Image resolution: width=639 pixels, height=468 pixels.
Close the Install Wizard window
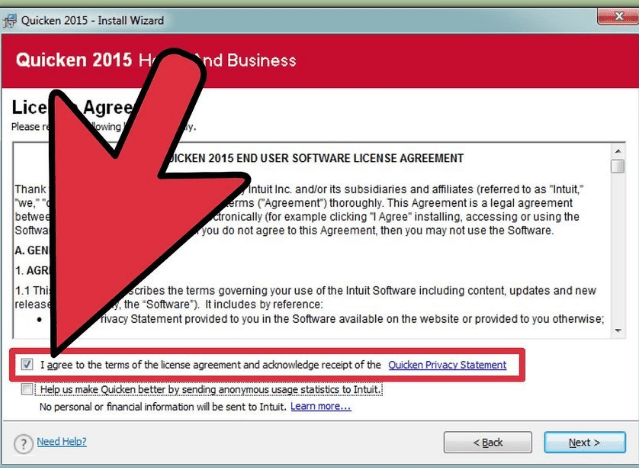click(618, 17)
